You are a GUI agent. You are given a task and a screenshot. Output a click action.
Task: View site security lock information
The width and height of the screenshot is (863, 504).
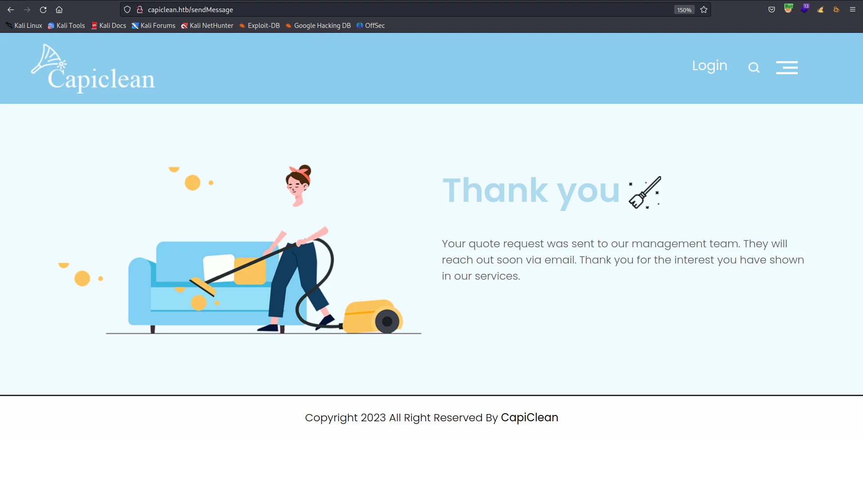(140, 9)
